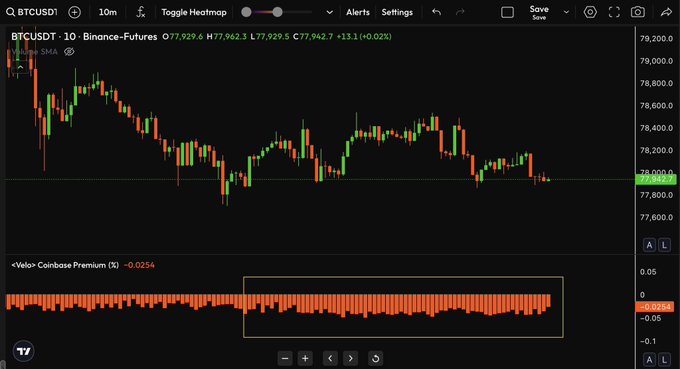The height and width of the screenshot is (369, 680).
Task: Toggle auto scale A on main pane
Action: [649, 245]
